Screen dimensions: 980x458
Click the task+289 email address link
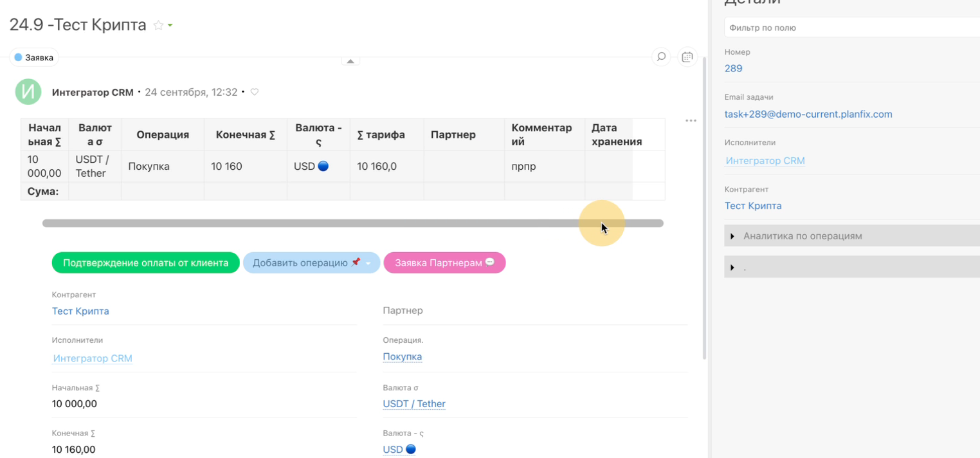click(x=808, y=114)
